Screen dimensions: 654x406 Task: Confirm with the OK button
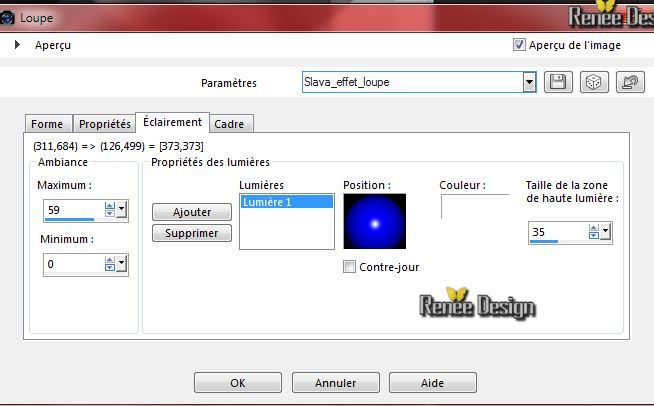coord(238,383)
